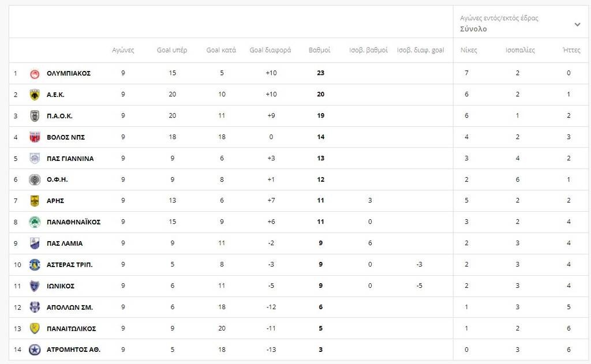Open the ΙΩΝΙΚΟΣ team name
This screenshot has width=591, height=364.
60,286
